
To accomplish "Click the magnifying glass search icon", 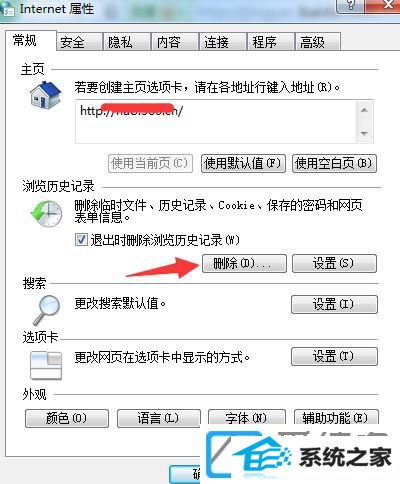I will 46,310.
